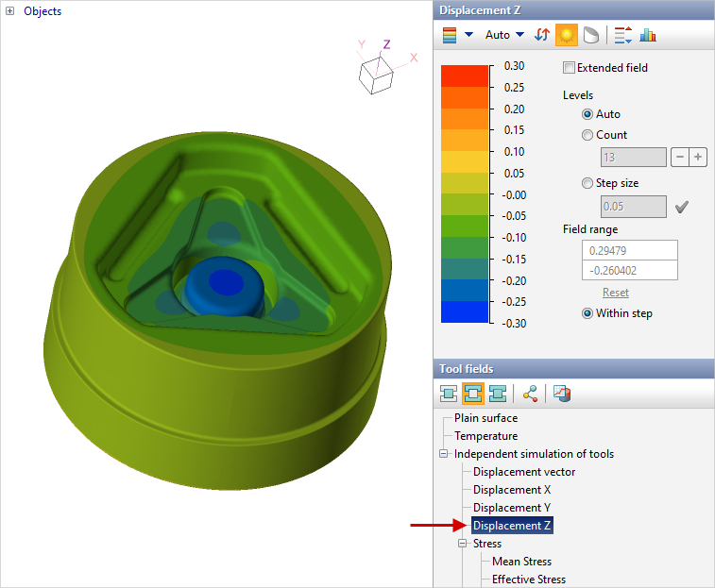Toggle the sun lighting icon
Image resolution: width=715 pixels, height=588 pixels.
567,36
